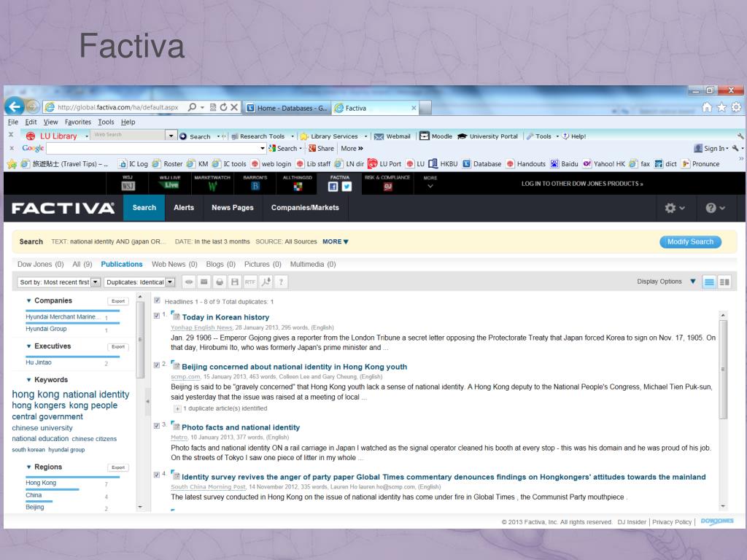Switch to the Web News (0) tab

click(x=174, y=264)
